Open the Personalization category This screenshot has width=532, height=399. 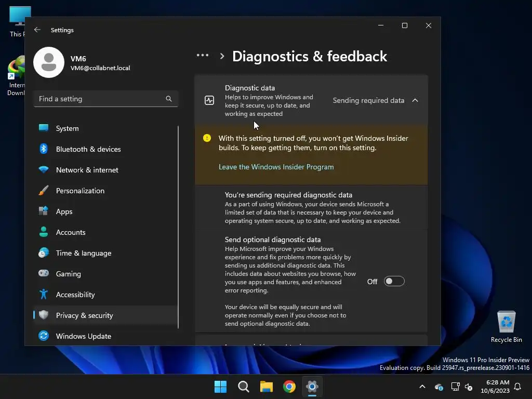click(105, 191)
